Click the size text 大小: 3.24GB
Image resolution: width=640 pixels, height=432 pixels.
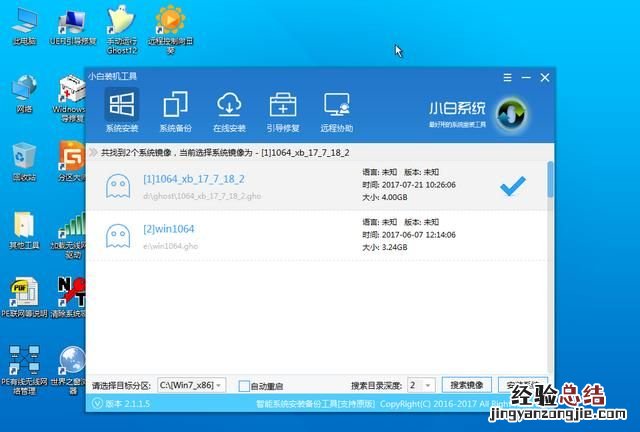tap(384, 247)
